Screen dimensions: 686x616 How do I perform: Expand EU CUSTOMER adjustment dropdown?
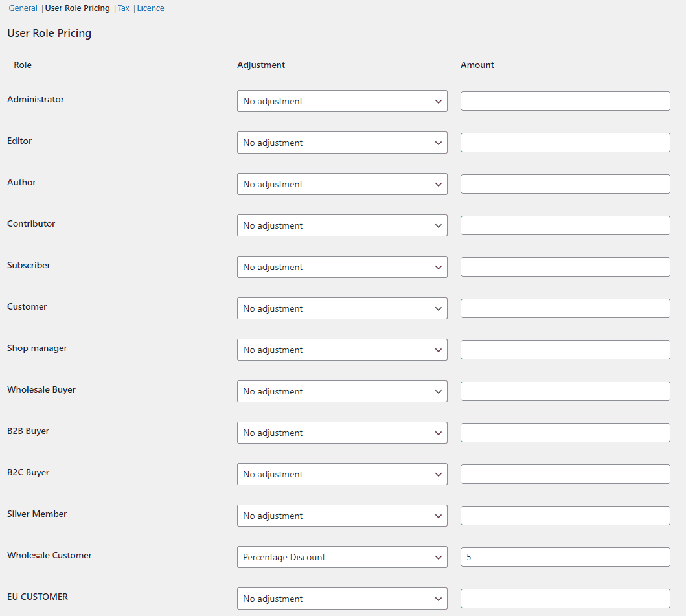click(342, 599)
